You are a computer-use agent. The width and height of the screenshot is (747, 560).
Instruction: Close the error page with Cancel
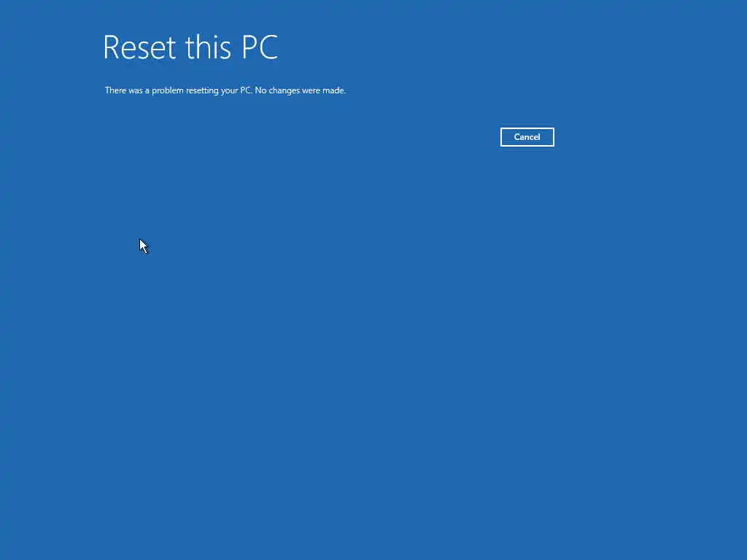tap(527, 137)
